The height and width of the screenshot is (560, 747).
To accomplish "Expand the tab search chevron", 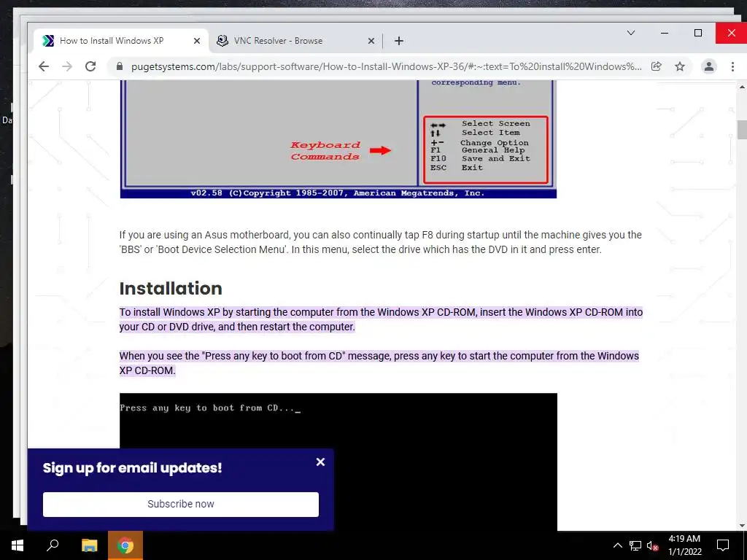I will tap(631, 33).
